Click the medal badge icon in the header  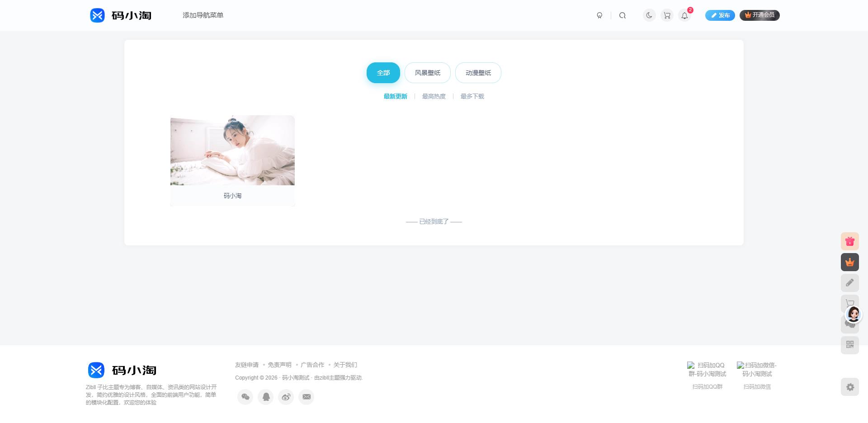599,15
